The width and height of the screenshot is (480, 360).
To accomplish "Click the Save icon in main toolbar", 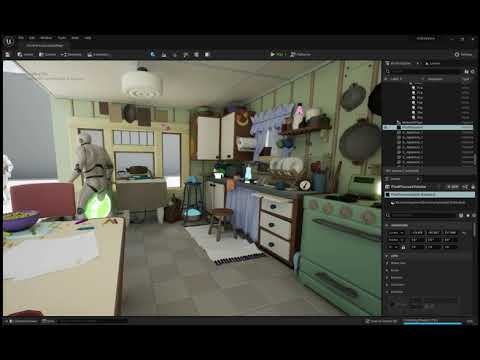I will (8, 54).
